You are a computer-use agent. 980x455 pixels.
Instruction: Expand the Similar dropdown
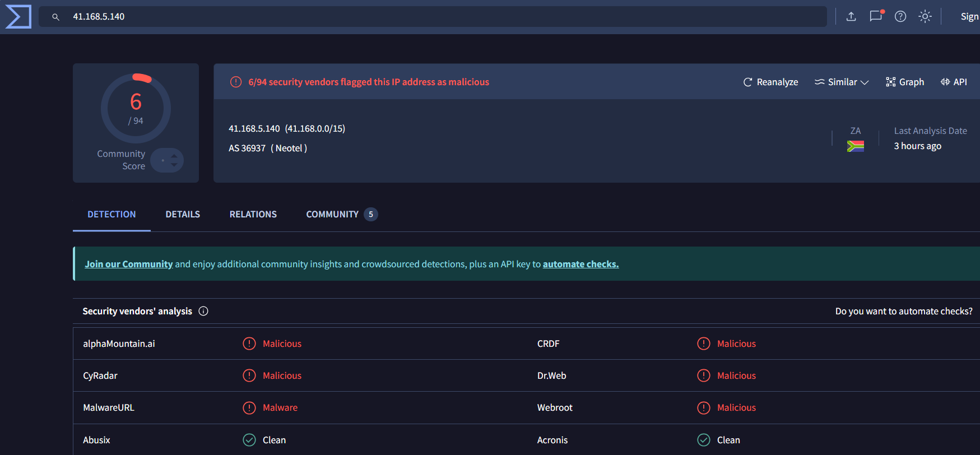(842, 82)
